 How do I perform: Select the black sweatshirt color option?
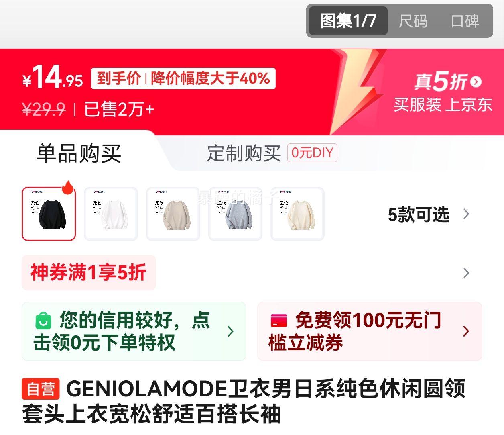pyautogui.click(x=49, y=214)
